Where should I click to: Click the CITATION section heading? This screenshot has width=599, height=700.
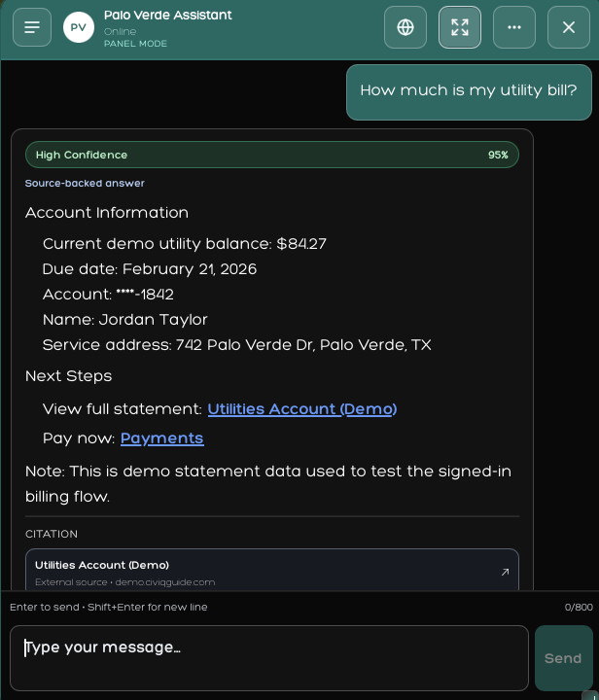(x=52, y=534)
